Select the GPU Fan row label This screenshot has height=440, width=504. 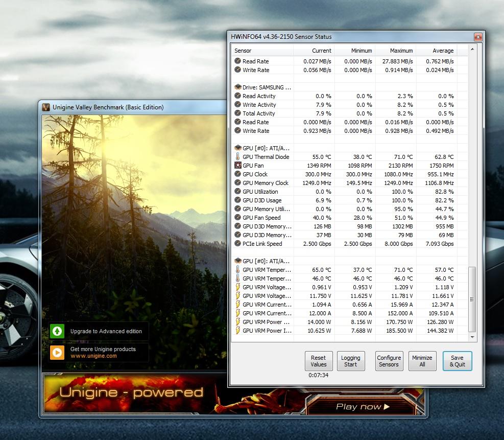tap(253, 166)
